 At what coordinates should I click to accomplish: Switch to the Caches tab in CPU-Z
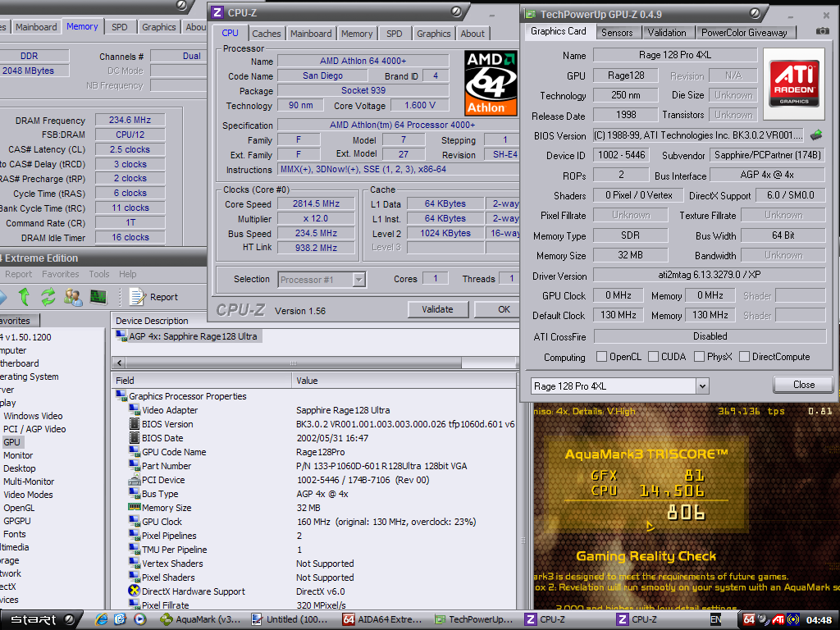tap(267, 33)
